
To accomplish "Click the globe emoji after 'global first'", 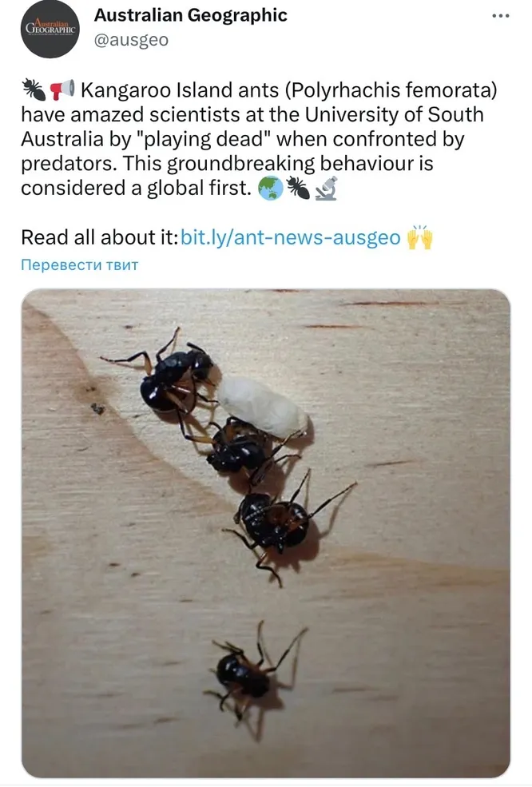I will point(271,189).
